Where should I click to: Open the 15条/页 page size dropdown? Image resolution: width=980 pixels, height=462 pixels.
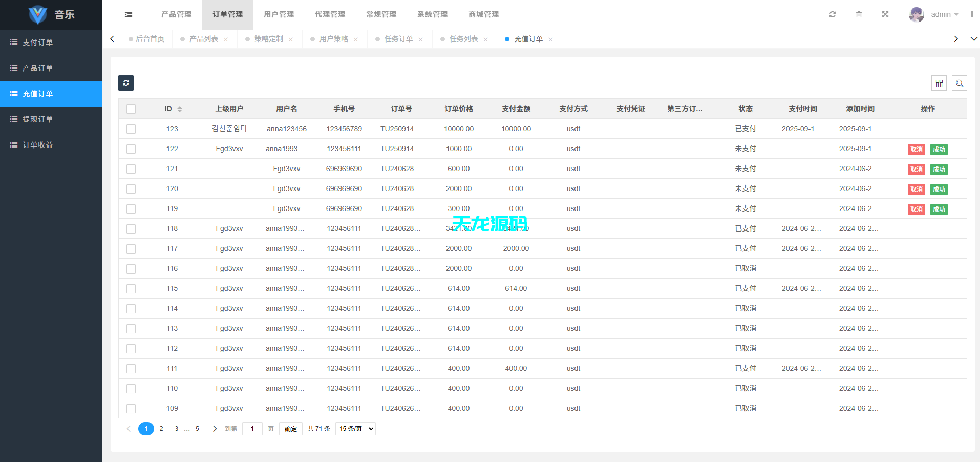coord(355,429)
